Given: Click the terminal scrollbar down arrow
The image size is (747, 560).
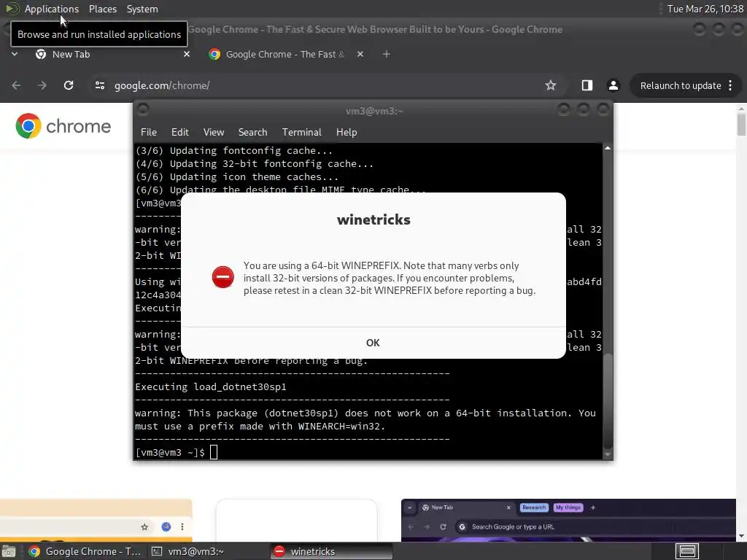Looking at the screenshot, I should (x=608, y=454).
